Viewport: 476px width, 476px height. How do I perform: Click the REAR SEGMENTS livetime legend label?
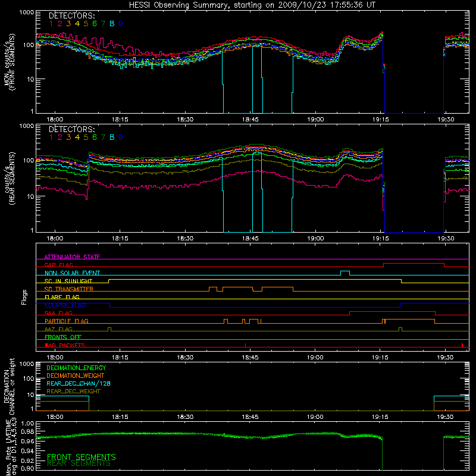coord(79,464)
